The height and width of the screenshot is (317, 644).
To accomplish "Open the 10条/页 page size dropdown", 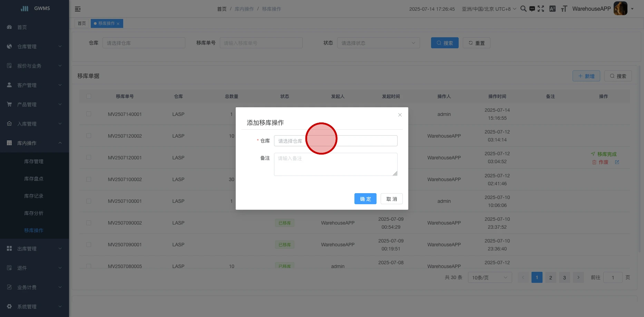I will (489, 278).
